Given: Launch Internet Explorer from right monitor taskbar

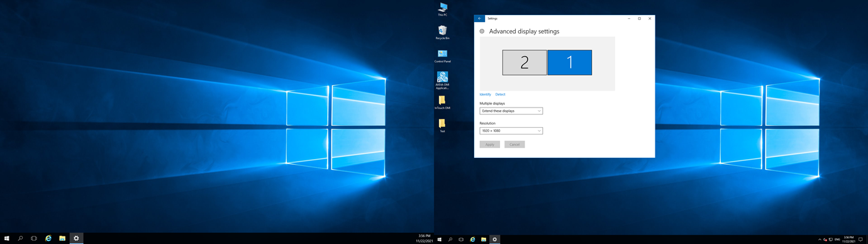Looking at the screenshot, I should (472, 240).
